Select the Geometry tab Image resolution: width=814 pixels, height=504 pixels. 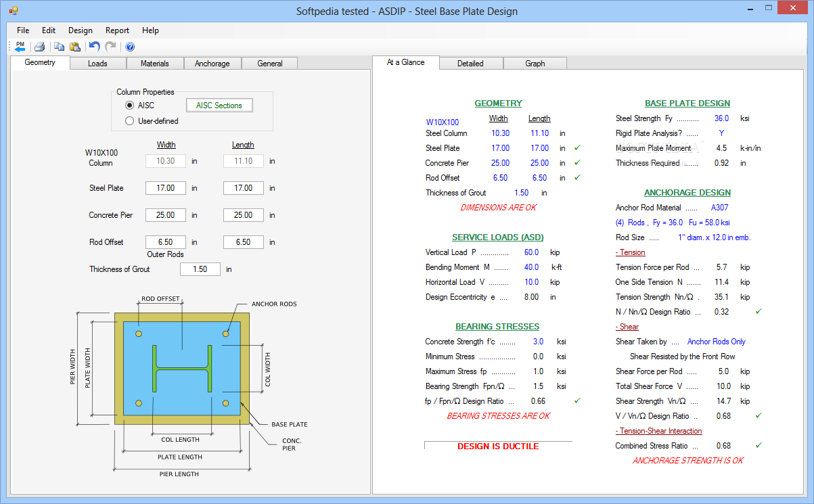tap(41, 62)
